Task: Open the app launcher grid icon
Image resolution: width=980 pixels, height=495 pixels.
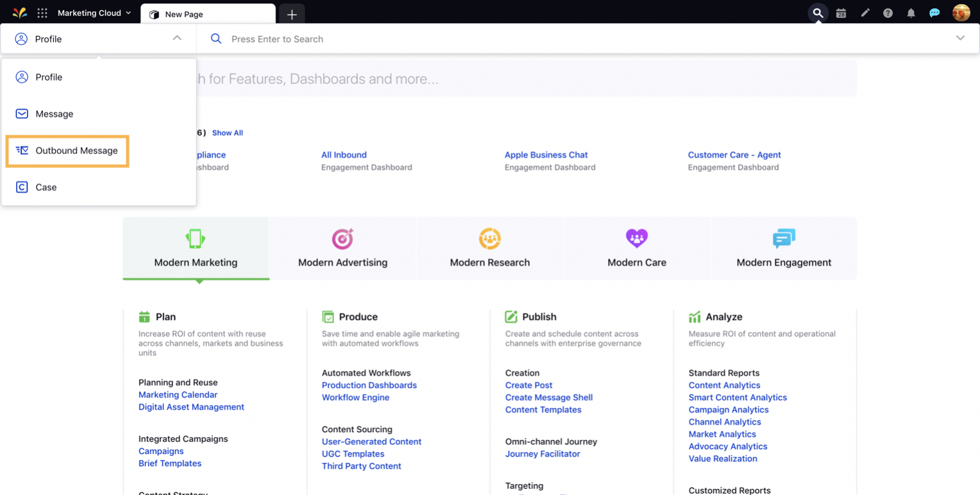Action: pyautogui.click(x=42, y=13)
